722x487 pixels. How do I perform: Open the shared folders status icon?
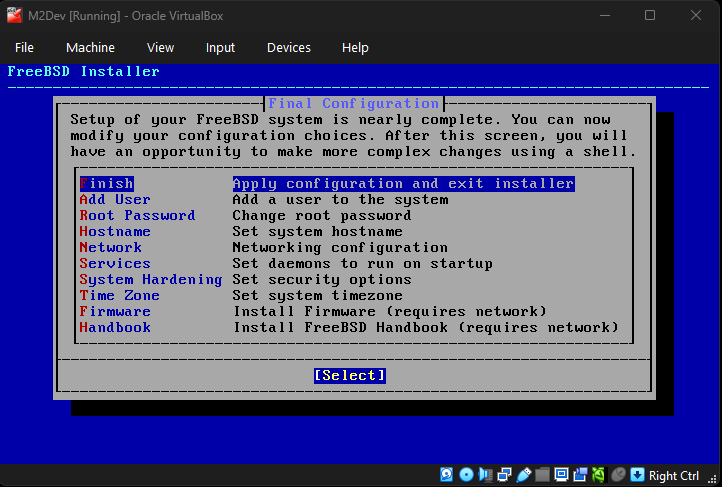click(542, 475)
